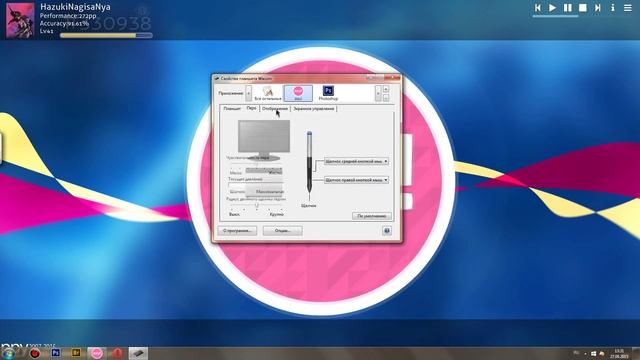Click the Show Desktop strip in taskbar corner

click(636, 353)
